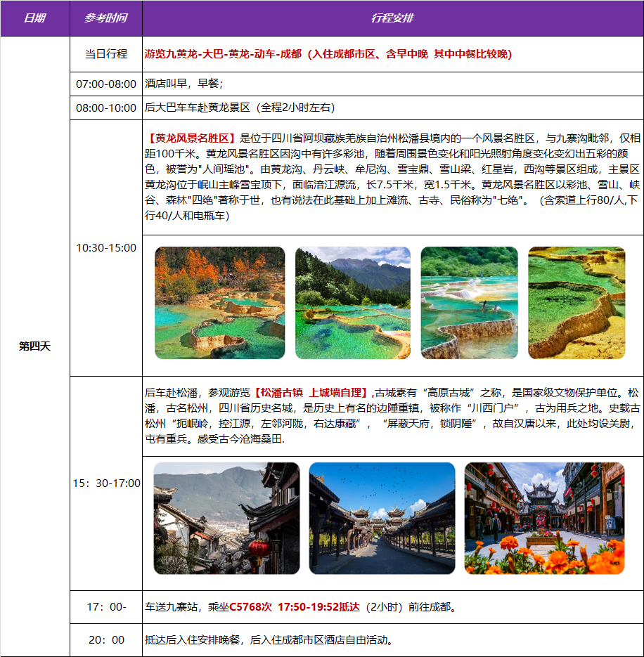Open the Huanglong photo with mountain backdrop
The image size is (644, 657).
click(x=353, y=303)
